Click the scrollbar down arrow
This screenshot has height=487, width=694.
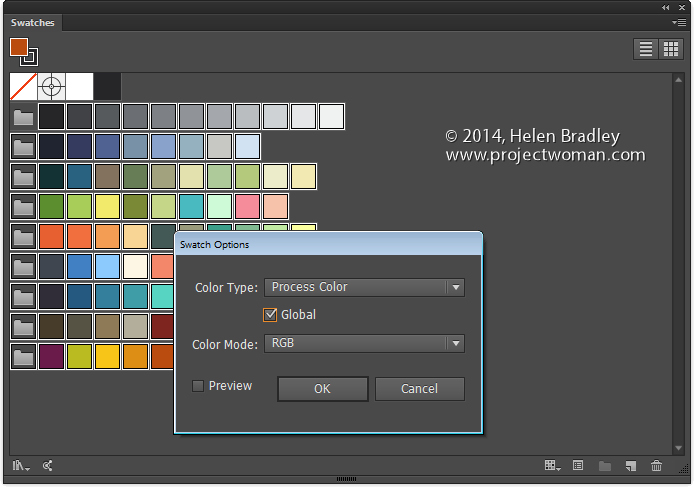pos(679,448)
